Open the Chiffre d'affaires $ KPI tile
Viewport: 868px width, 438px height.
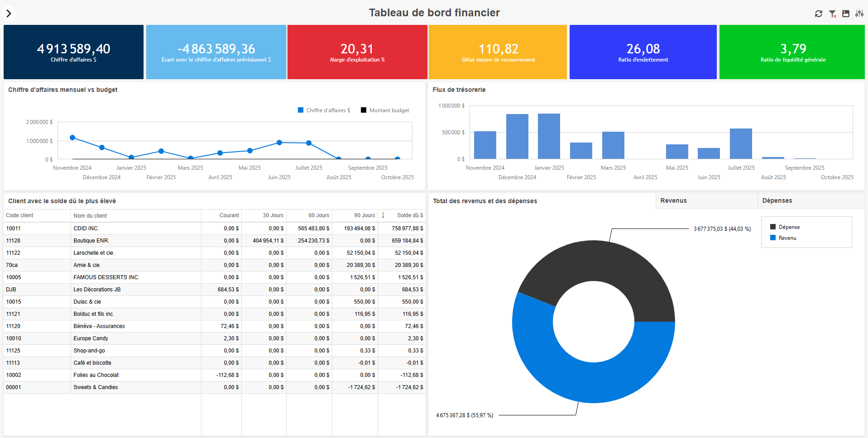pos(73,52)
